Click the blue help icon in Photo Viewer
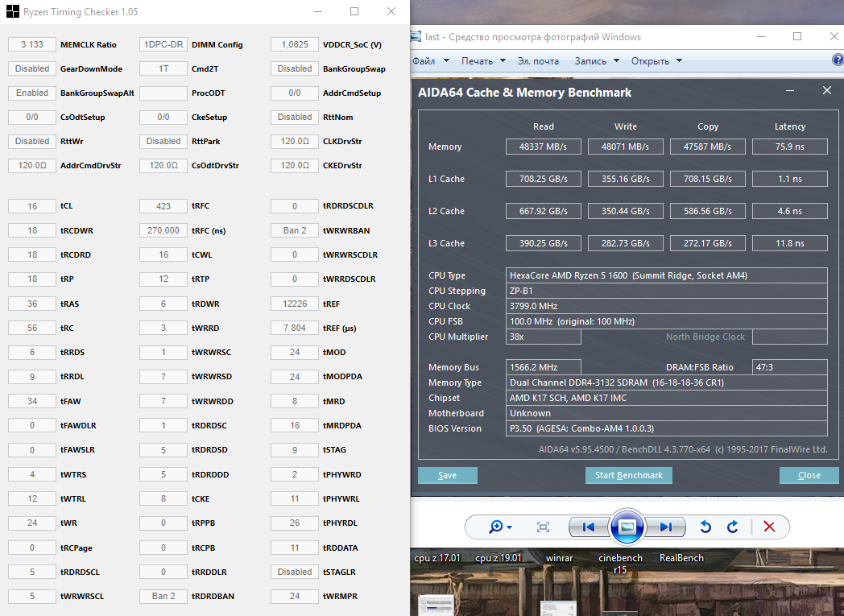844x616 pixels. coord(838,60)
